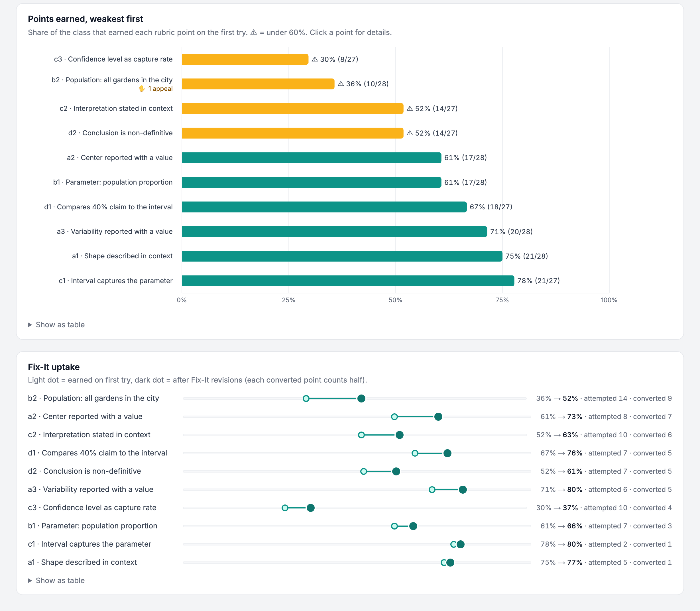Click '78% → 80% · attempted 2 · converted 1'
The height and width of the screenshot is (611, 700).
606,544
